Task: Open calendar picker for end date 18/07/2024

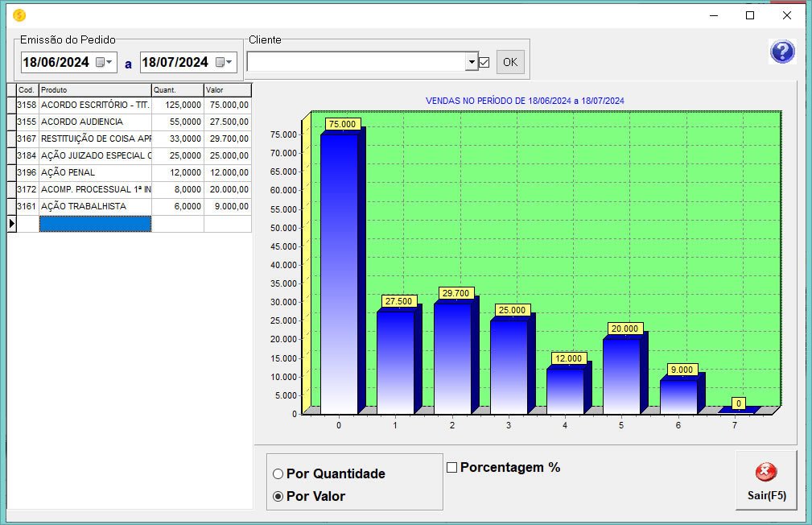Action: pyautogui.click(x=224, y=62)
